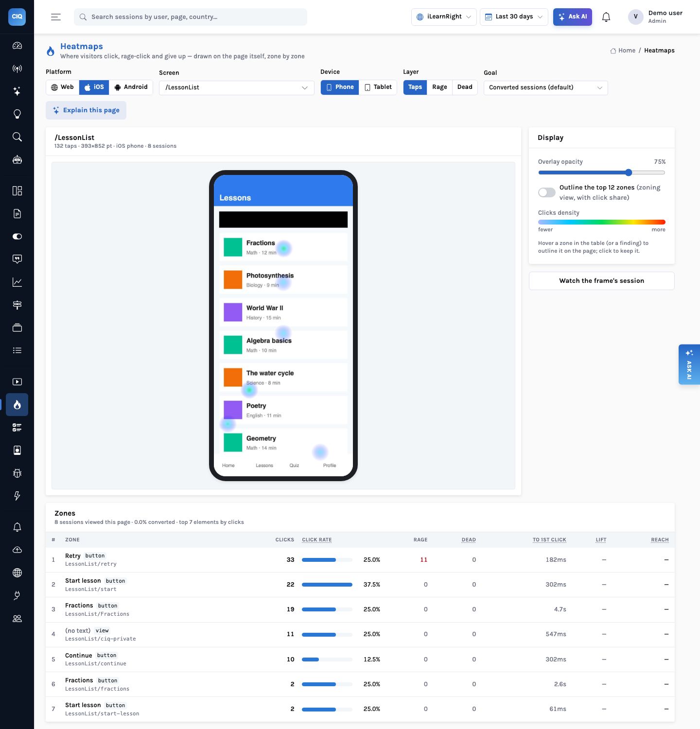Select the Phone device option

(x=340, y=87)
